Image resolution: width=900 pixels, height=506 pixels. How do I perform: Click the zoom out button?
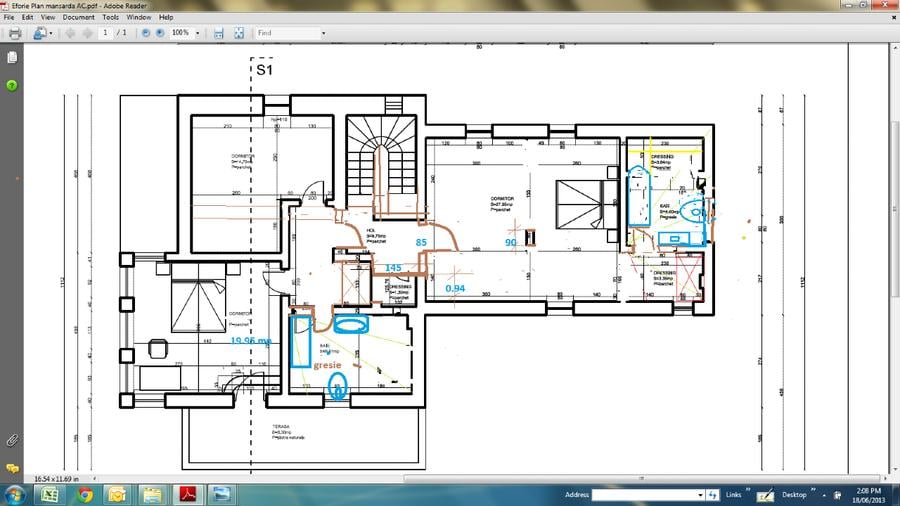[146, 33]
